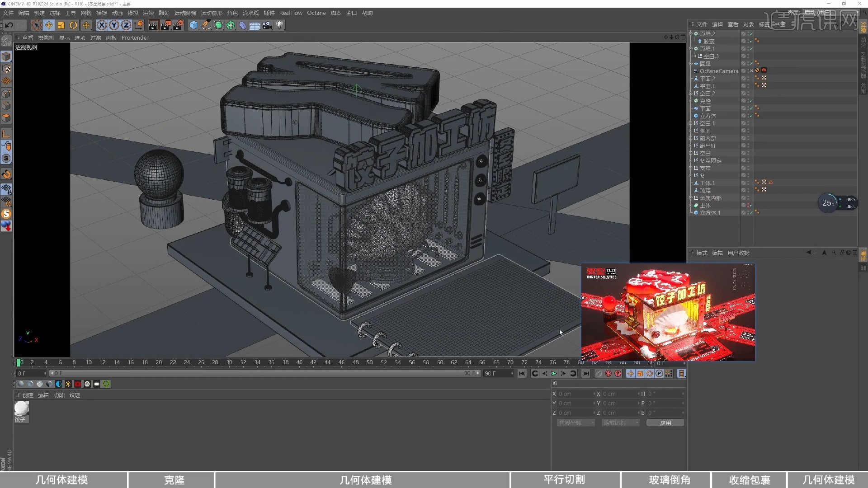Viewport: 868px width, 488px height.
Task: Click the Play Forwards button
Action: coord(553,373)
